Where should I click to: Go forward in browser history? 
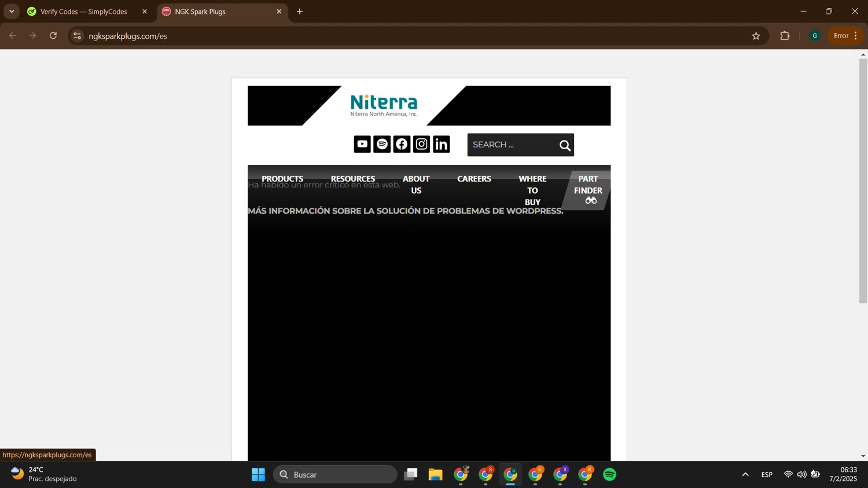[33, 36]
